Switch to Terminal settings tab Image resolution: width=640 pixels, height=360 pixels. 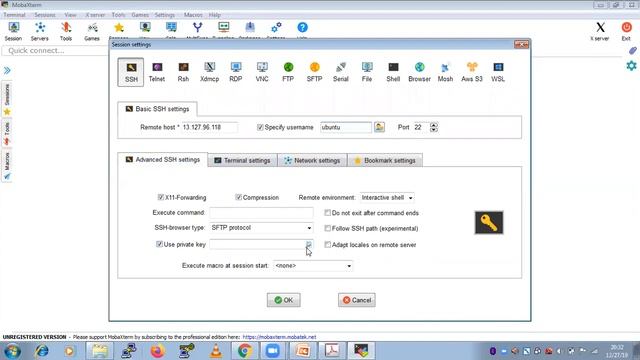click(242, 160)
